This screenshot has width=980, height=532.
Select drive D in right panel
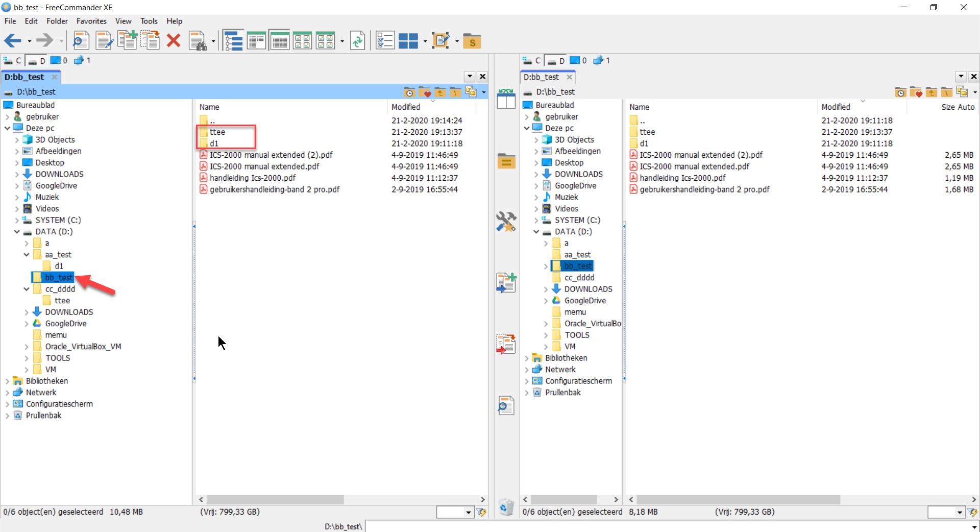(x=555, y=60)
